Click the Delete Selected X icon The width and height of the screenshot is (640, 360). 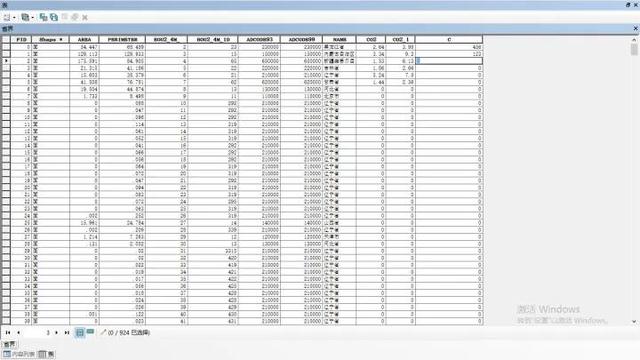click(x=85, y=18)
